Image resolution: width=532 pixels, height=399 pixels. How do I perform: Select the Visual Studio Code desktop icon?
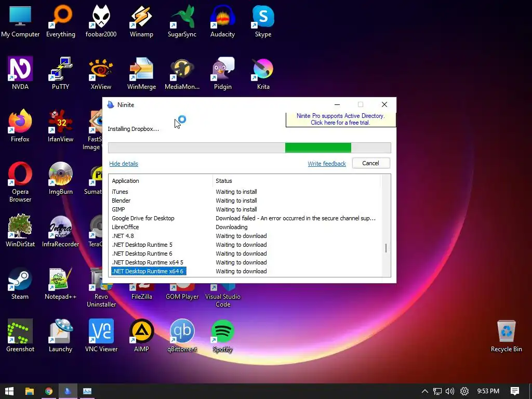[x=222, y=296]
